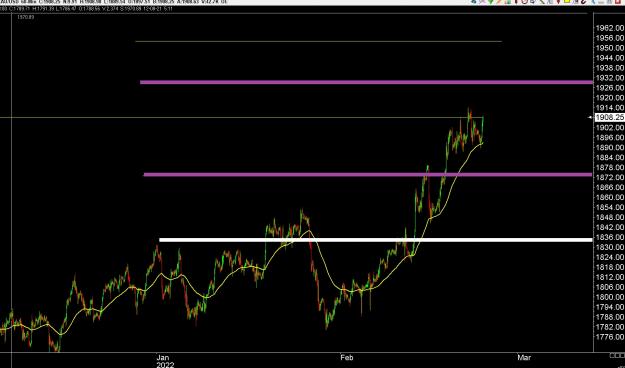
Task: Click the 1818.00 price axis label
Action: (610, 267)
